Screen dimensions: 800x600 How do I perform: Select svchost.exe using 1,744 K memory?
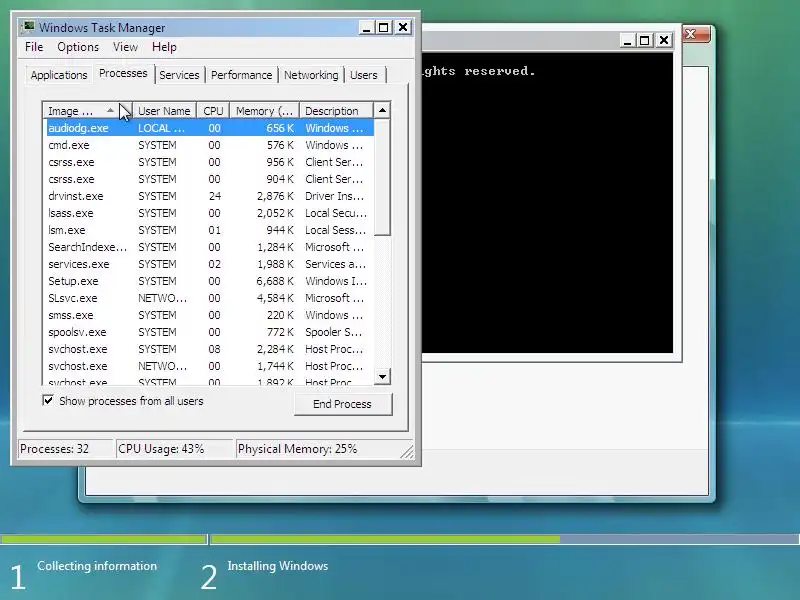[x=209, y=366]
